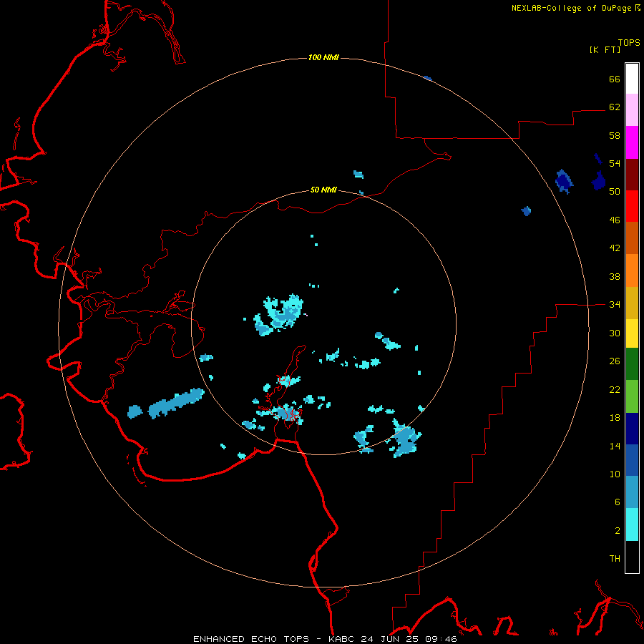Viewport: 644px width, 644px height.
Task: Click the 26 legend value
Action: (x=615, y=361)
